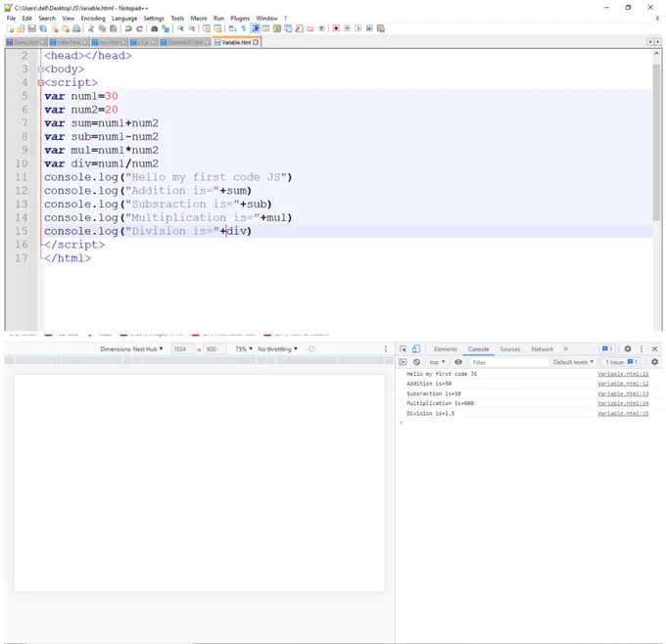Save the file with the Save icon
The image size is (666, 644).
tap(32, 28)
